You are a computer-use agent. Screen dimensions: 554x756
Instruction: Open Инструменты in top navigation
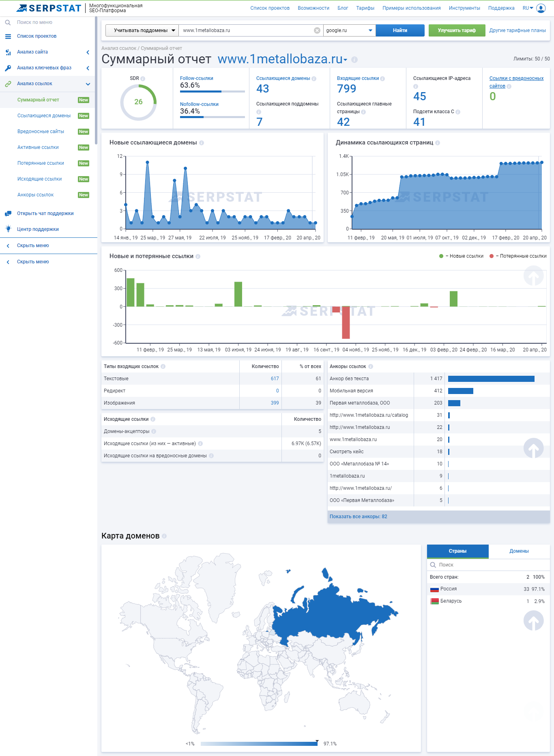click(464, 8)
